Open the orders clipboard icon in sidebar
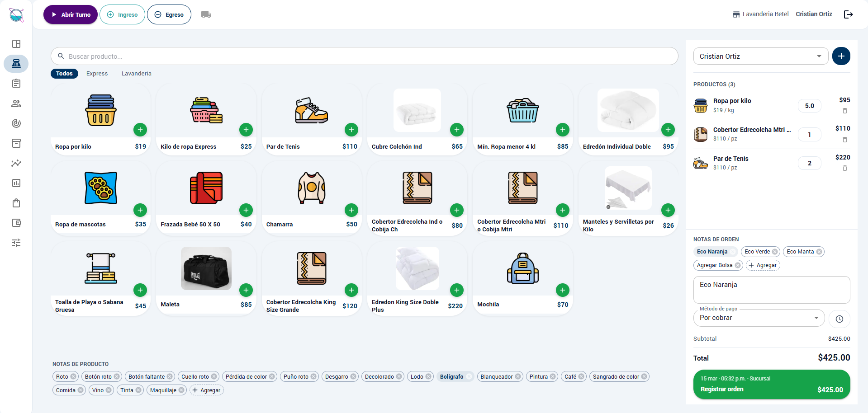868x413 pixels. (x=16, y=83)
